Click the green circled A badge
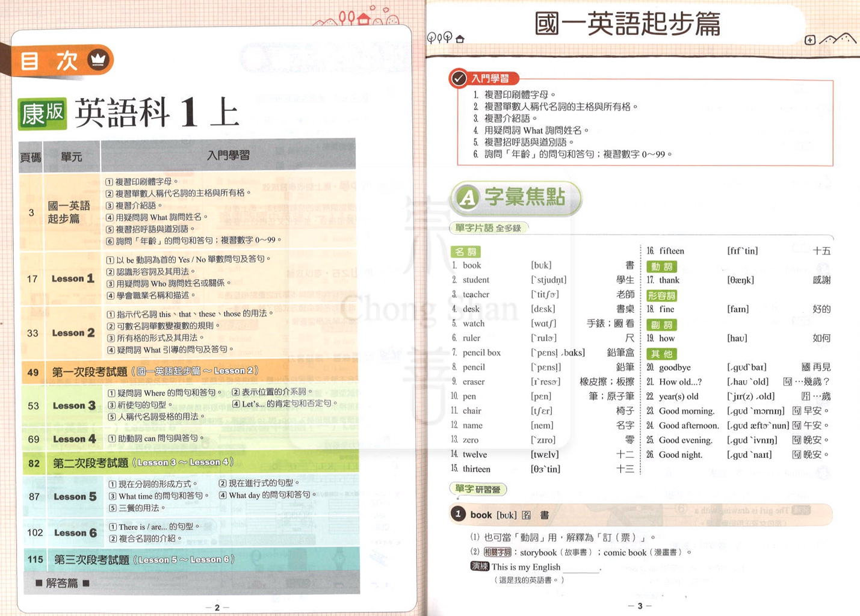860x616 pixels. (x=468, y=197)
